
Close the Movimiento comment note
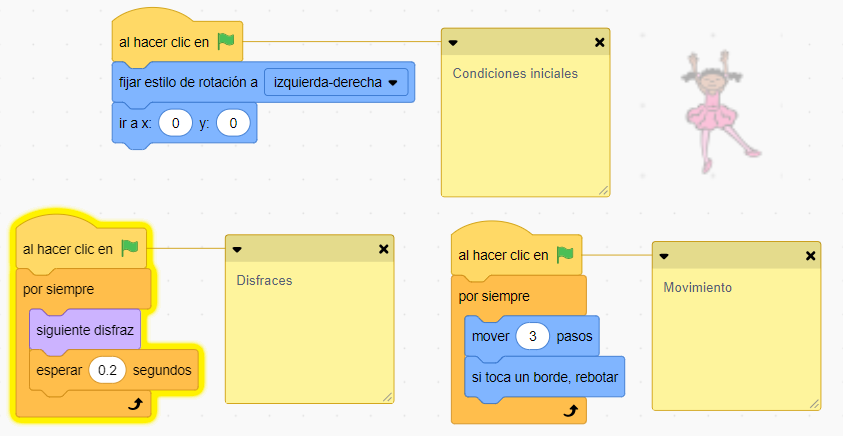(x=810, y=256)
